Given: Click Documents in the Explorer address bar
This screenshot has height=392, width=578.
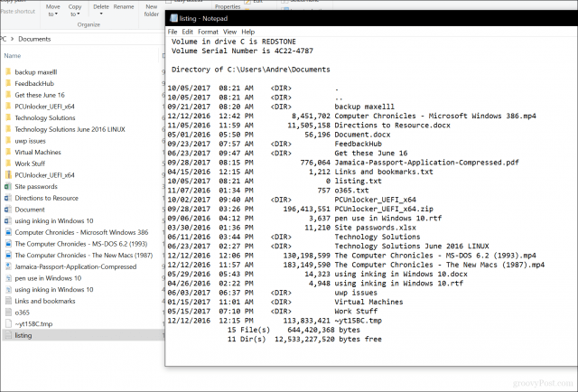Looking at the screenshot, I should [34, 39].
